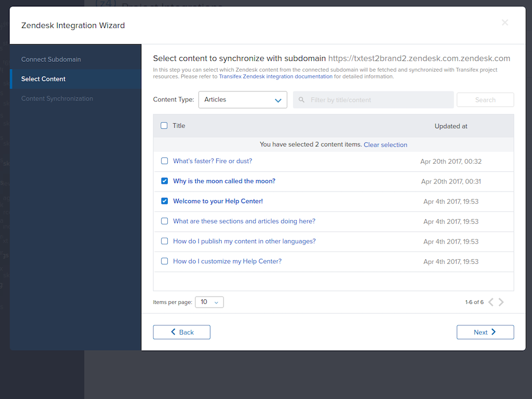The height and width of the screenshot is (399, 532).
Task: Click the magnifier icon in filter field
Action: [302, 100]
